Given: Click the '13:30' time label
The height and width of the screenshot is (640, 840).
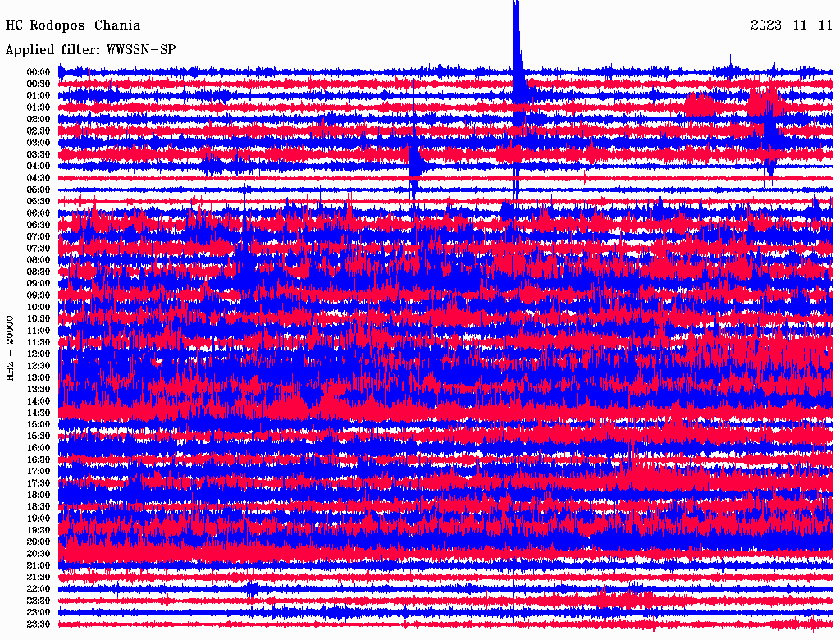Looking at the screenshot, I should 39,390.
